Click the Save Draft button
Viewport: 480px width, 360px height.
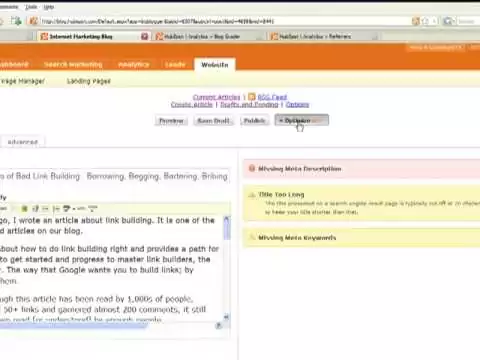213,121
